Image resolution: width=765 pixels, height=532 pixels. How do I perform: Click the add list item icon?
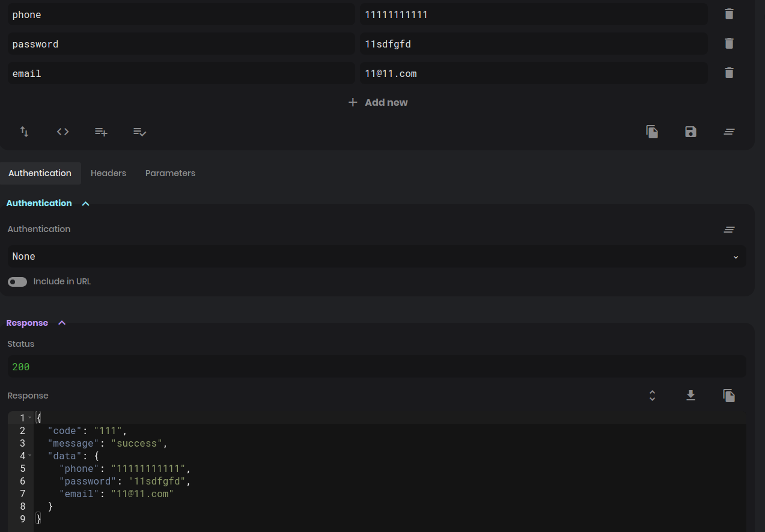click(x=102, y=132)
